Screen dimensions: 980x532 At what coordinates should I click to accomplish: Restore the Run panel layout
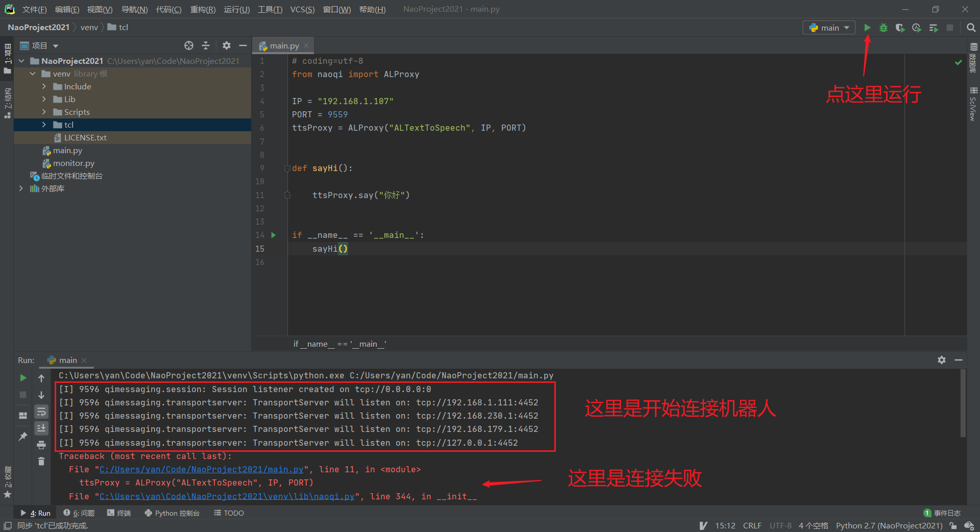[x=23, y=415]
